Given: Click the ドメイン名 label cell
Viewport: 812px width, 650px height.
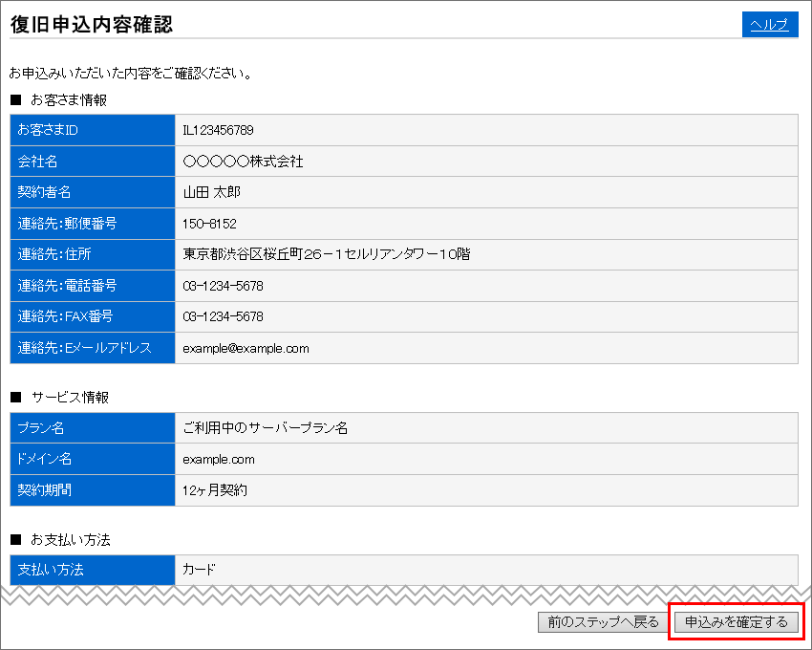Looking at the screenshot, I should pos(93,459).
